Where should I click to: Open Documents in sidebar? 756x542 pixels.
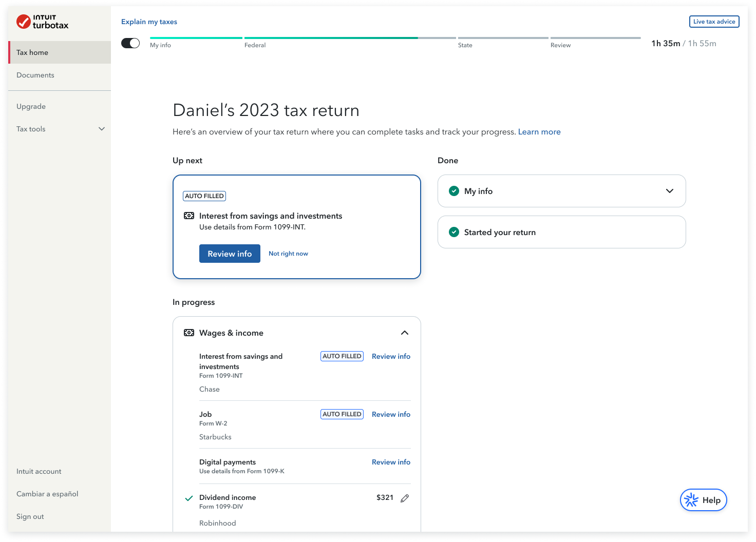point(35,75)
